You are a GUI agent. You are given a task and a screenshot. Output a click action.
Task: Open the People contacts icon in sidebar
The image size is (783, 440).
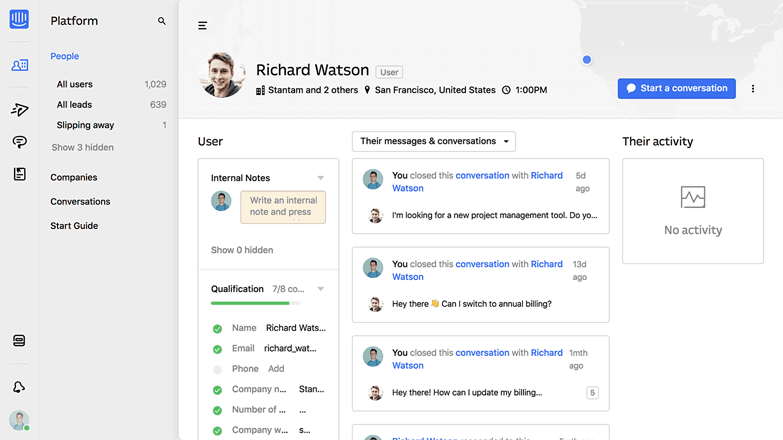[x=19, y=65]
